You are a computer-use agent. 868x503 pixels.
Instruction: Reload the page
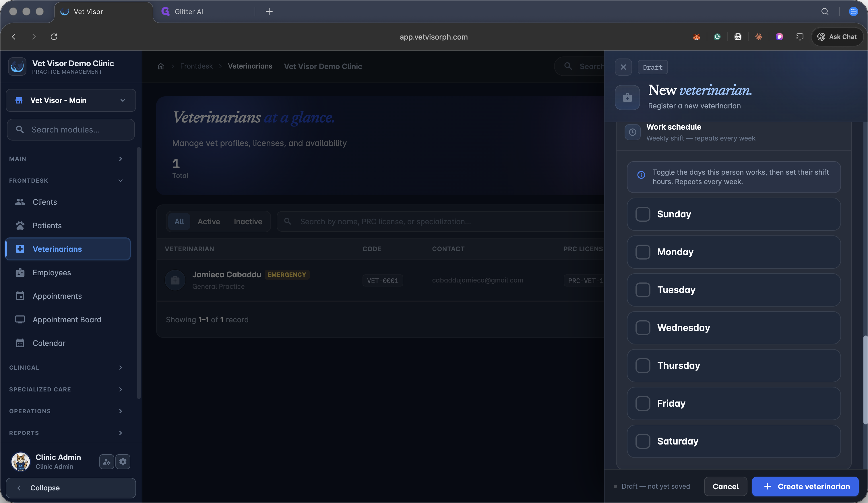pyautogui.click(x=54, y=37)
